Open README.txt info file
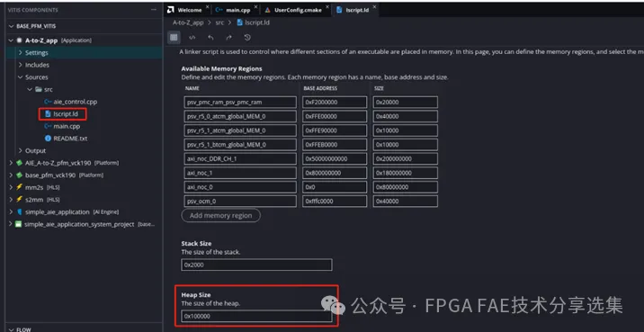644x332 pixels. pos(67,139)
